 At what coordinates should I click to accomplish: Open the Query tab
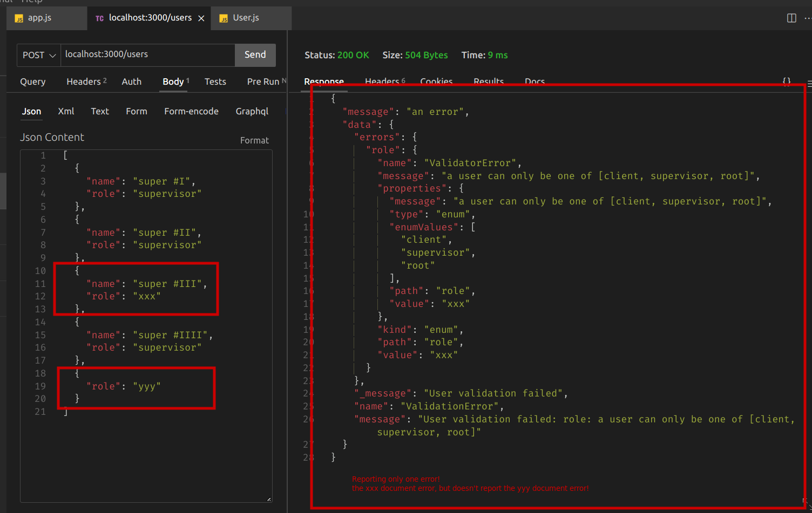coord(33,81)
